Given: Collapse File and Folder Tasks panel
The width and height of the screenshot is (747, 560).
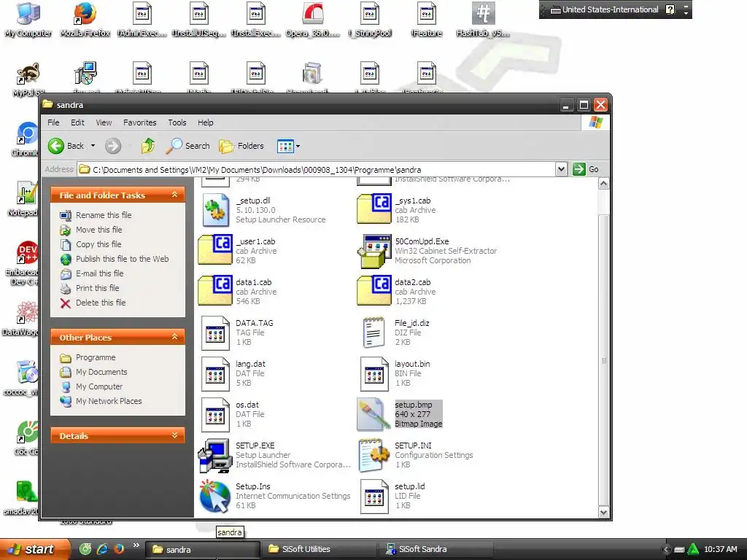Looking at the screenshot, I should click(175, 195).
